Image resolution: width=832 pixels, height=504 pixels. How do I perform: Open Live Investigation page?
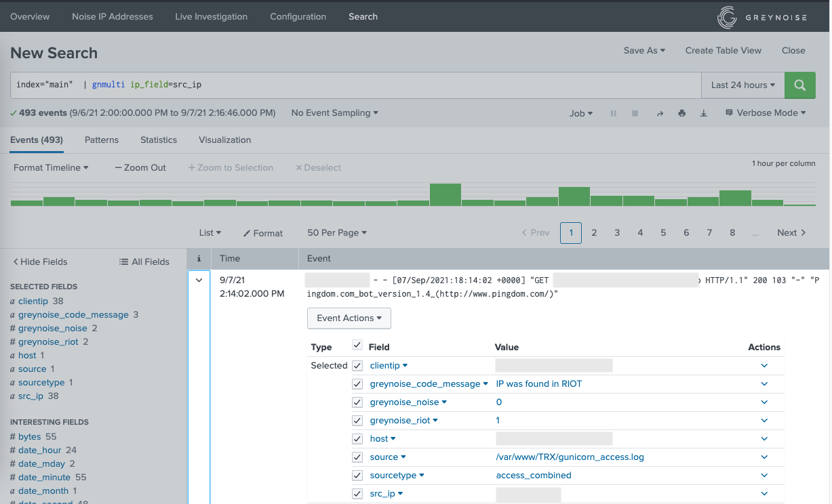(x=211, y=16)
